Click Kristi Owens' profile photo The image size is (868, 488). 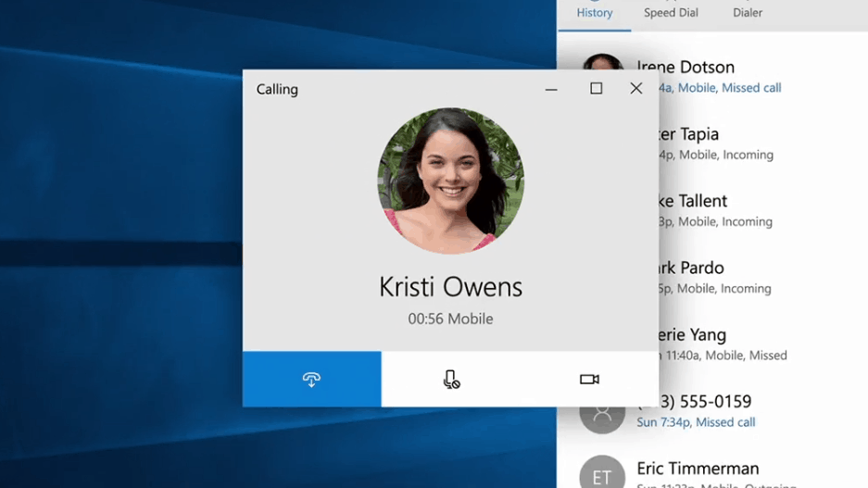point(450,181)
